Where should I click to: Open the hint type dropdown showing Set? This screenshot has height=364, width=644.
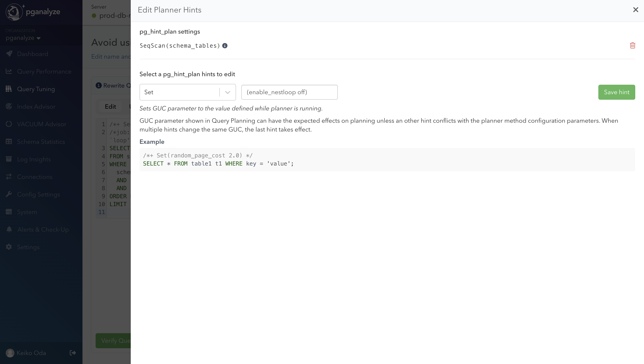(x=188, y=92)
